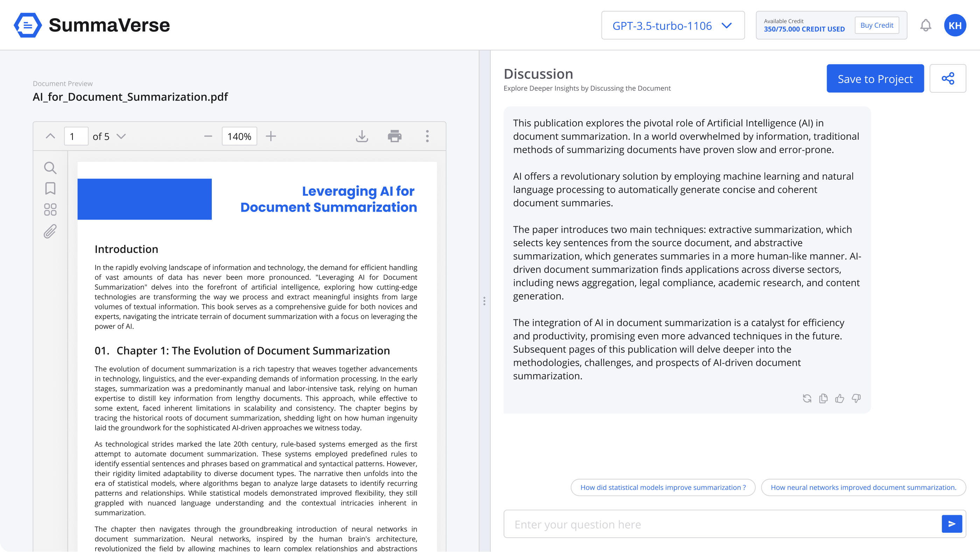
Task: Click the page number field
Action: pyautogui.click(x=76, y=136)
